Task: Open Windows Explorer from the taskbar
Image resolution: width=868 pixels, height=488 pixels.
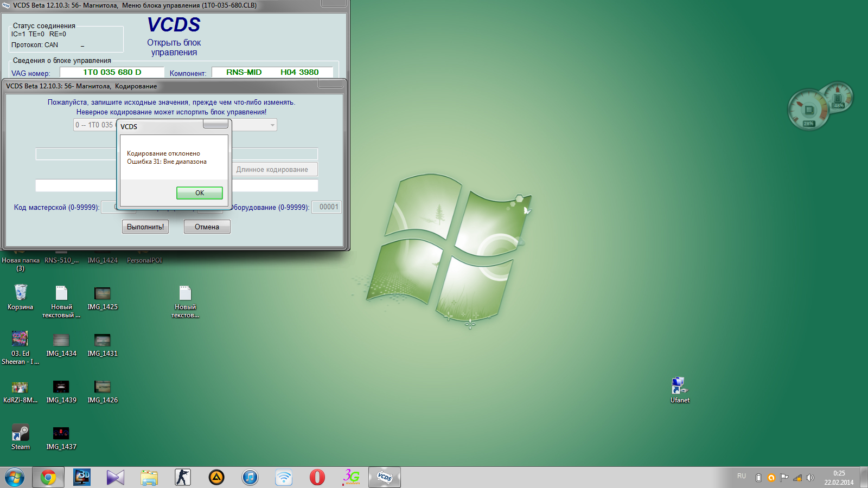Action: [x=149, y=477]
